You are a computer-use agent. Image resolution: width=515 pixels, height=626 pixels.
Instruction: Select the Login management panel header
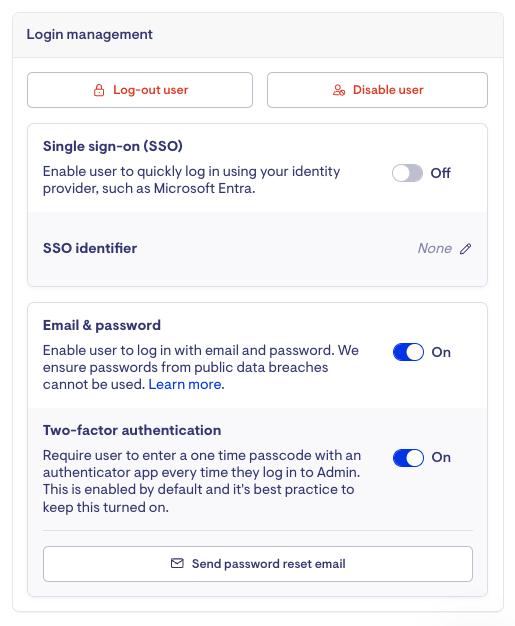(x=258, y=35)
